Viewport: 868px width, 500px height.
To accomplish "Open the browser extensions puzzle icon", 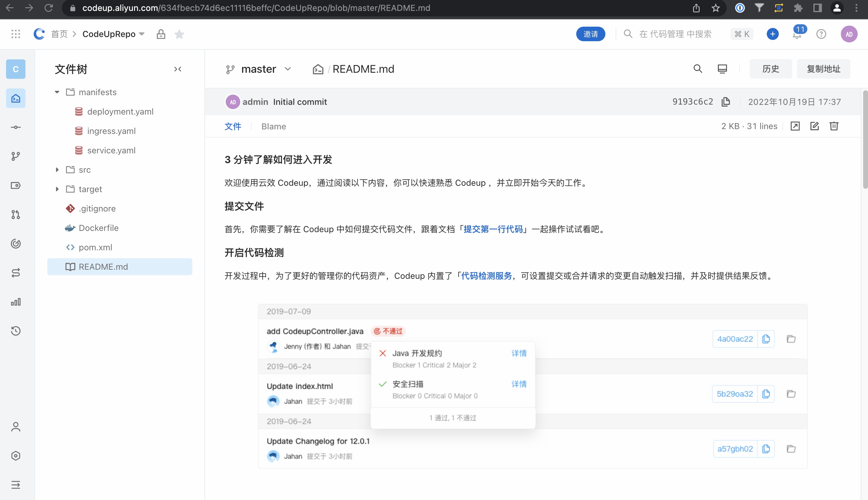I will pos(798,8).
